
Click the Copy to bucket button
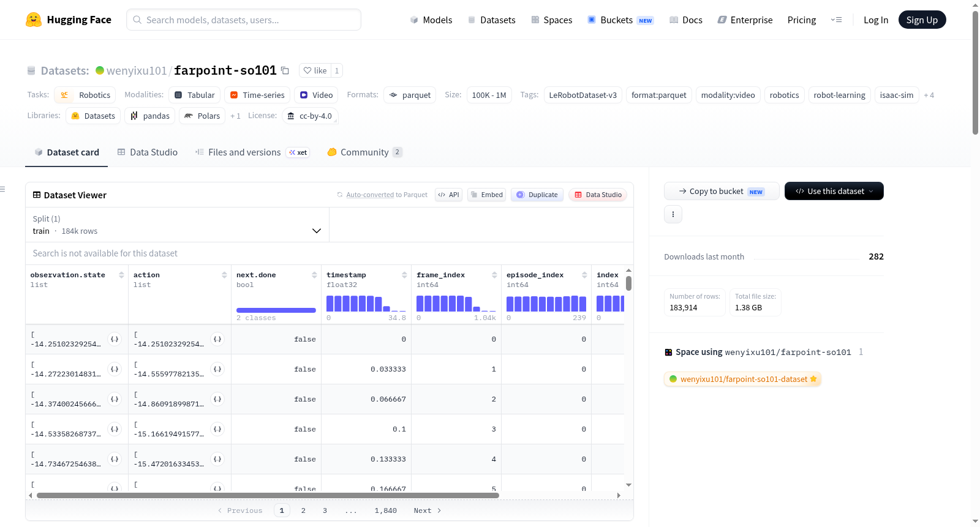[722, 191]
